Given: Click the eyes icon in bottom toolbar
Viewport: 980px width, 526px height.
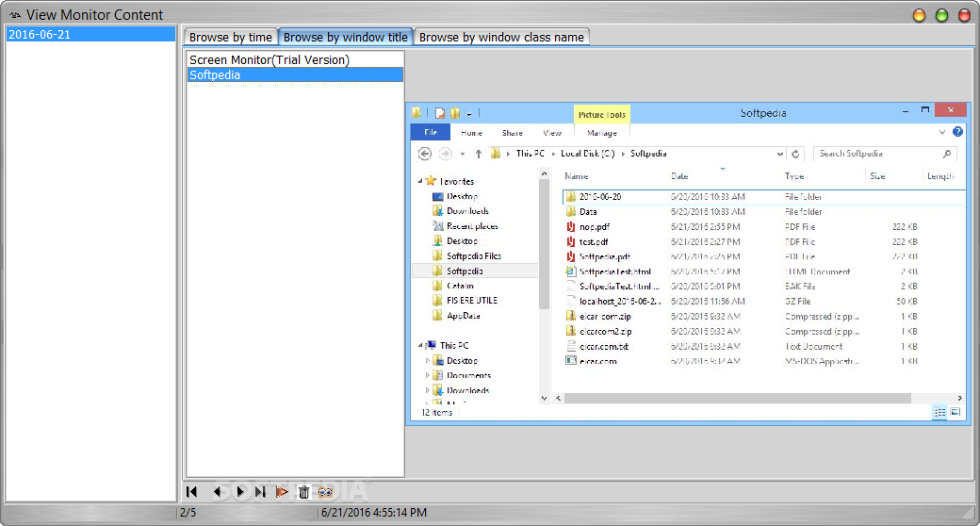Looking at the screenshot, I should [x=325, y=492].
